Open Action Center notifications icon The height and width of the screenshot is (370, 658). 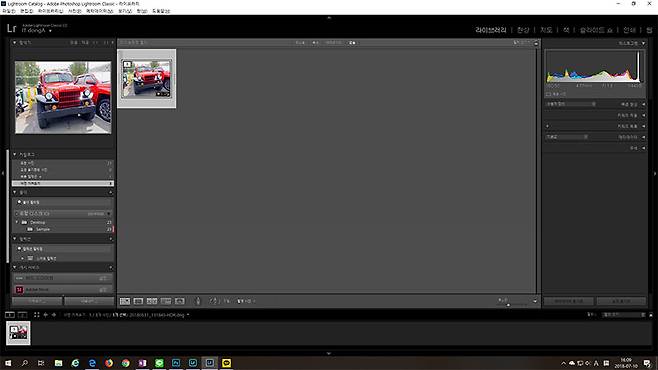[648, 363]
